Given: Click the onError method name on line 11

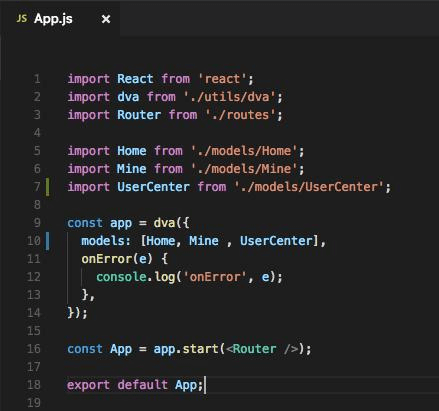Looking at the screenshot, I should 107,259.
